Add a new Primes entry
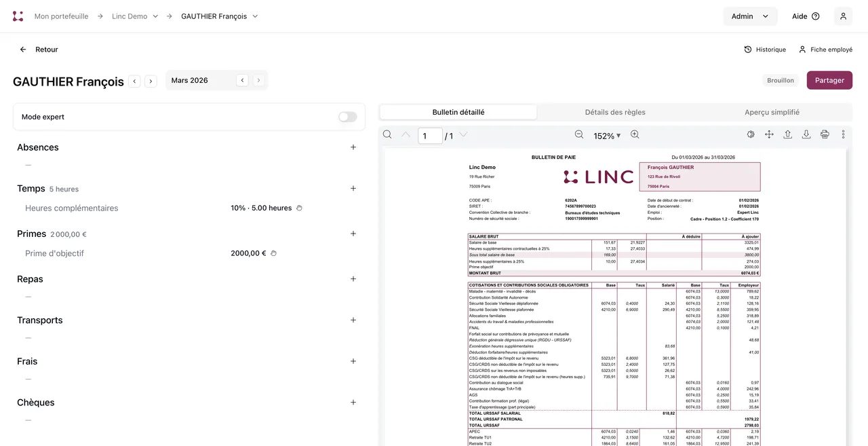The width and height of the screenshot is (868, 446). (353, 234)
